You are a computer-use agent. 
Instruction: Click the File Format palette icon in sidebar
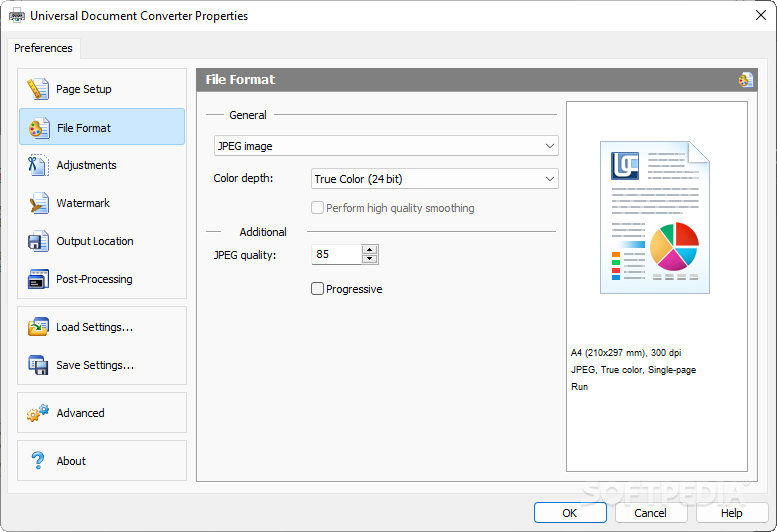pos(39,128)
